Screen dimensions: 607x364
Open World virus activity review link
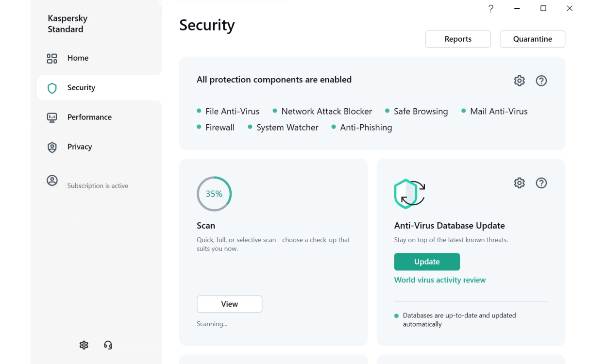click(440, 280)
